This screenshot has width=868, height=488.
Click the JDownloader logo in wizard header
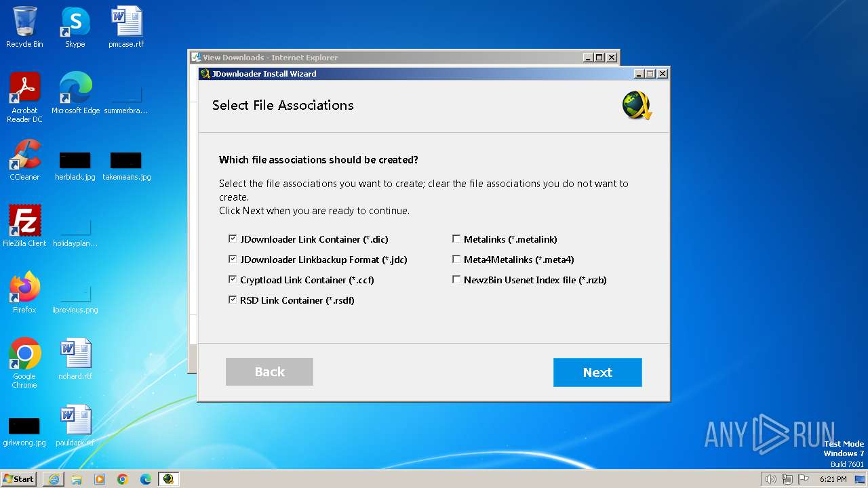[637, 106]
